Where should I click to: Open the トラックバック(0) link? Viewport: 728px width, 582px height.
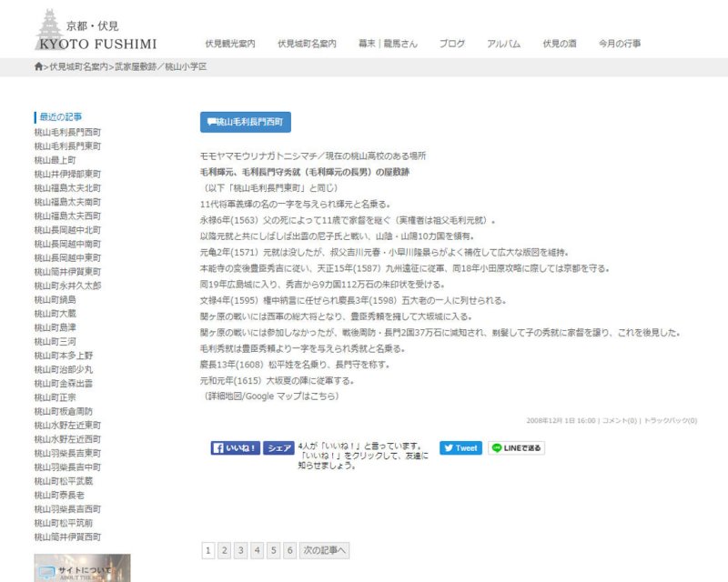670,421
